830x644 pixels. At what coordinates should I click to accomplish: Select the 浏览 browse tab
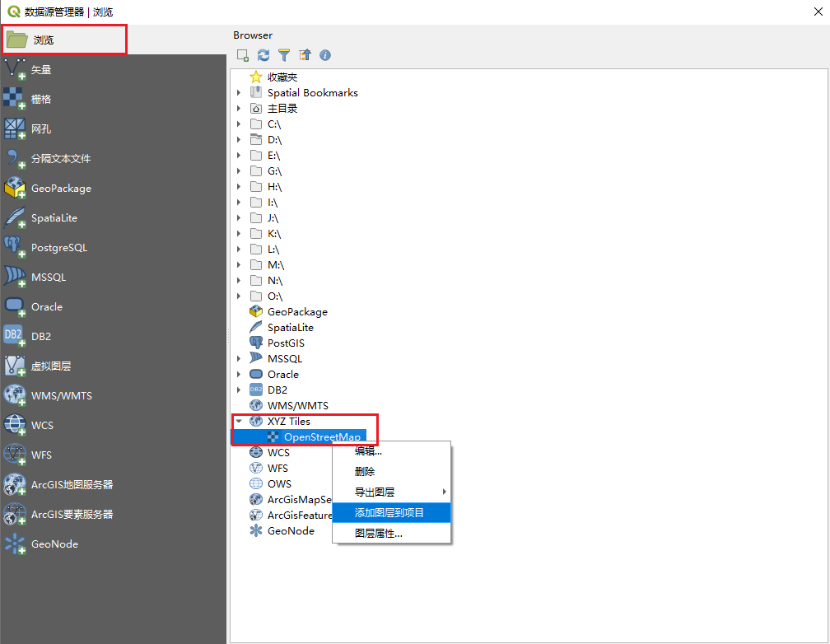coord(64,40)
